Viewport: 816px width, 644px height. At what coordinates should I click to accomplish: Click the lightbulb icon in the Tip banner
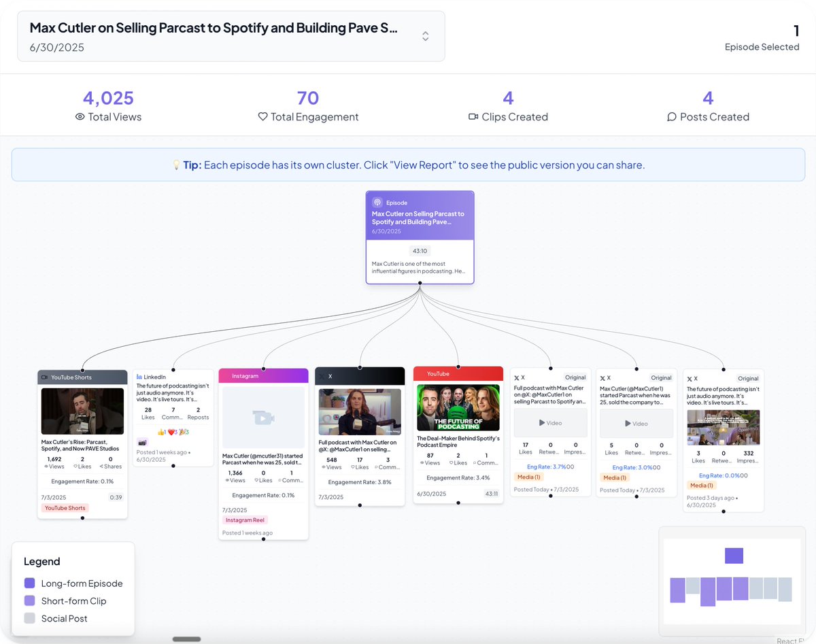point(175,165)
